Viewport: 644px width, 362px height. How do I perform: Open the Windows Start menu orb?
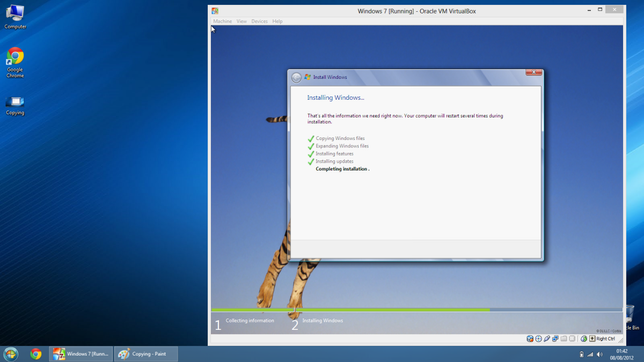pyautogui.click(x=11, y=354)
